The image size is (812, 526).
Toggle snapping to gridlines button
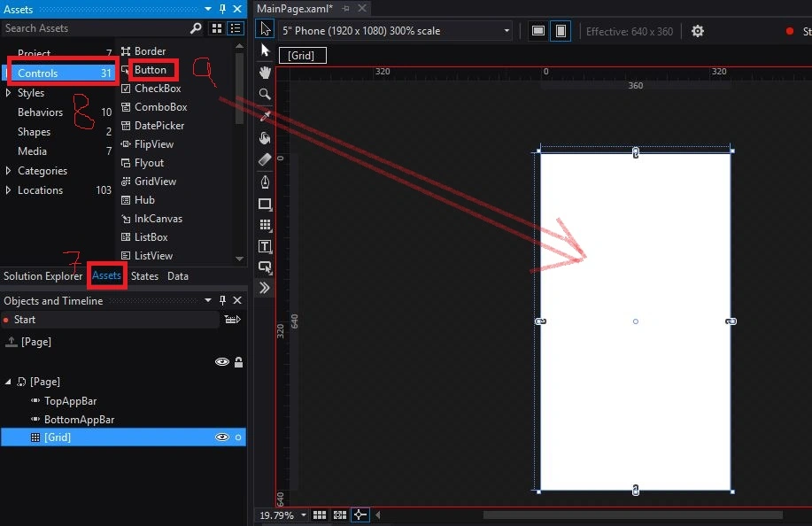tap(340, 514)
